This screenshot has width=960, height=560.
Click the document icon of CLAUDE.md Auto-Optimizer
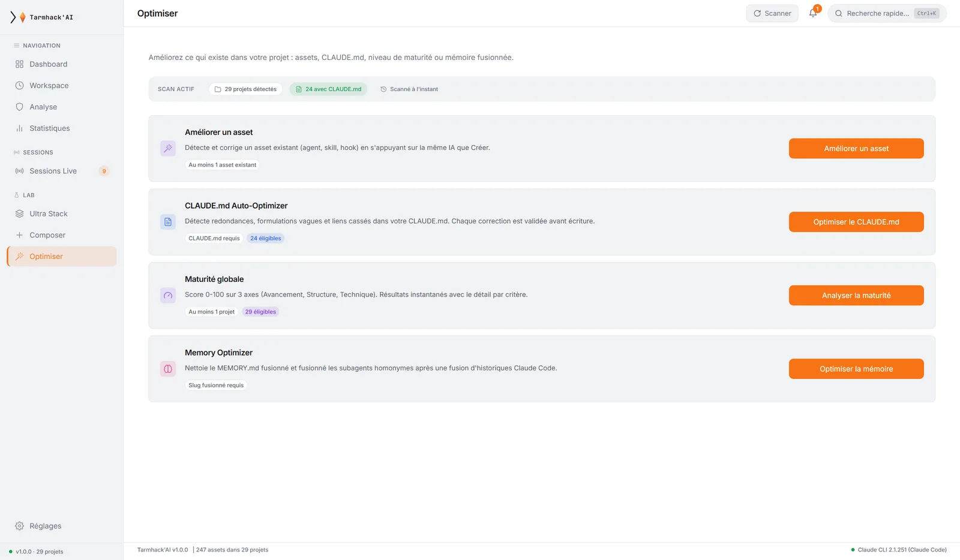click(168, 222)
